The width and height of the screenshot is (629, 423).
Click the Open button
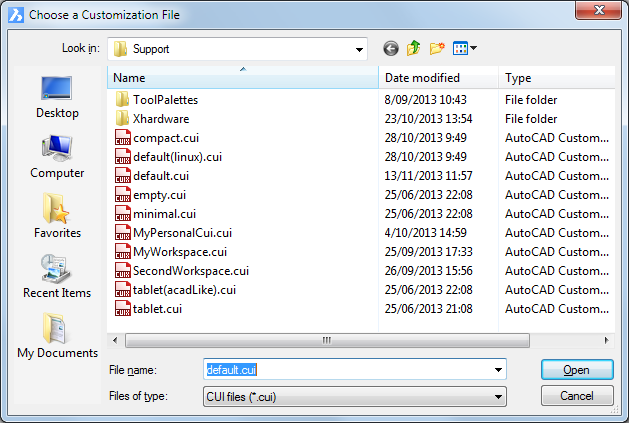[577, 370]
